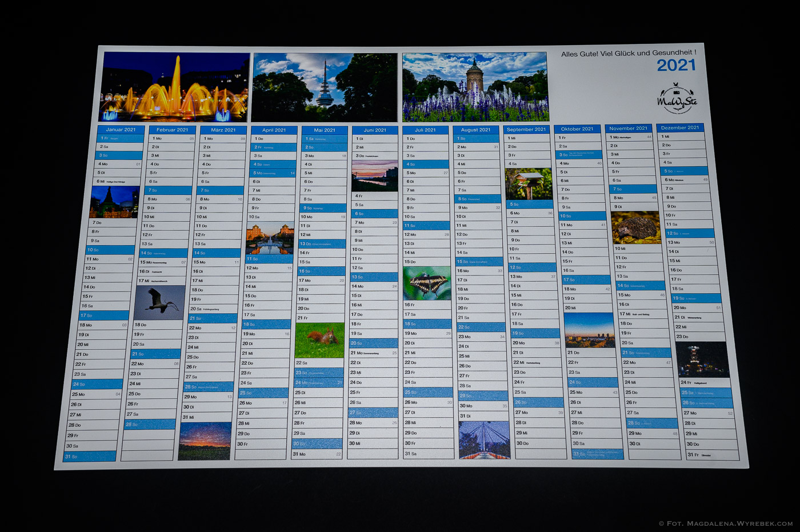Select the TV tower photo at top

325,87
